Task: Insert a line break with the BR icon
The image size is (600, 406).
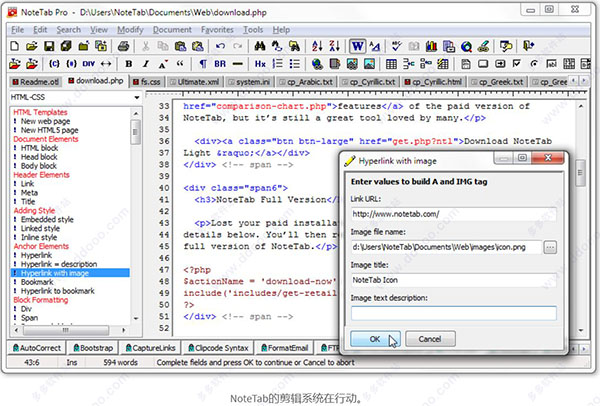Action: click(x=220, y=64)
